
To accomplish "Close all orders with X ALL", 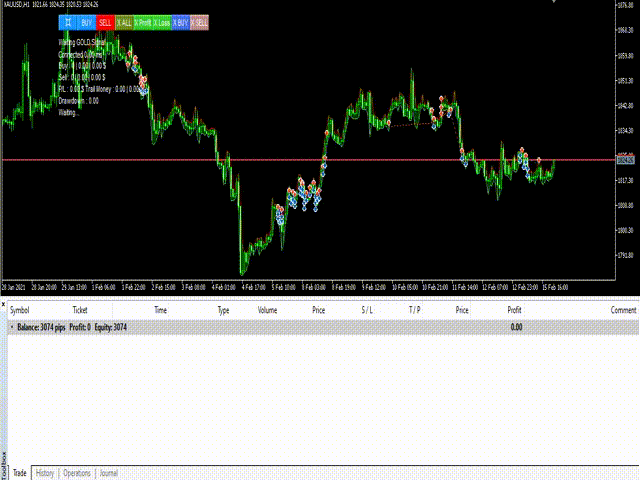I will pos(124,22).
